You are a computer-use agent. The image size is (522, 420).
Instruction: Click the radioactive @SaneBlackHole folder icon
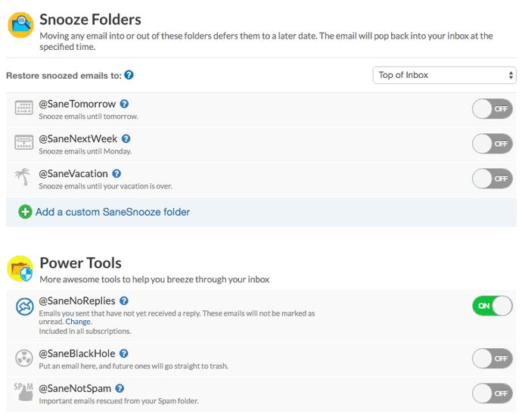coord(23,357)
